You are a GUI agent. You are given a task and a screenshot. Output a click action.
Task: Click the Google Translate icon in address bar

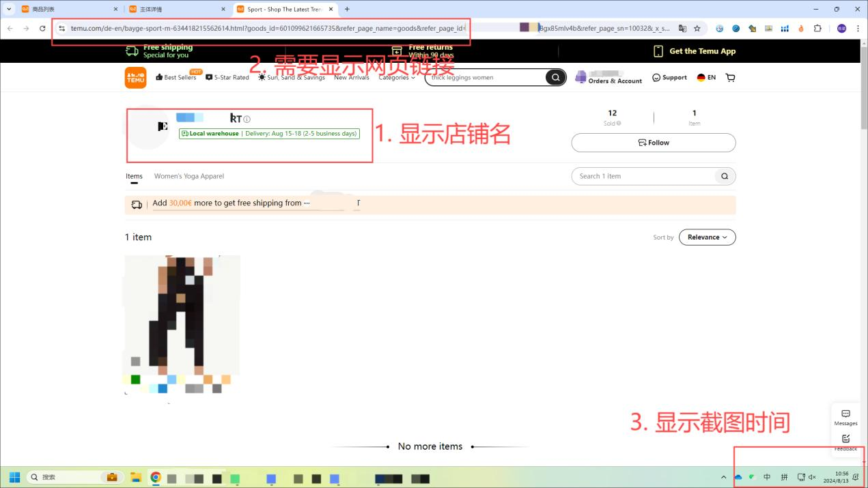(x=682, y=29)
